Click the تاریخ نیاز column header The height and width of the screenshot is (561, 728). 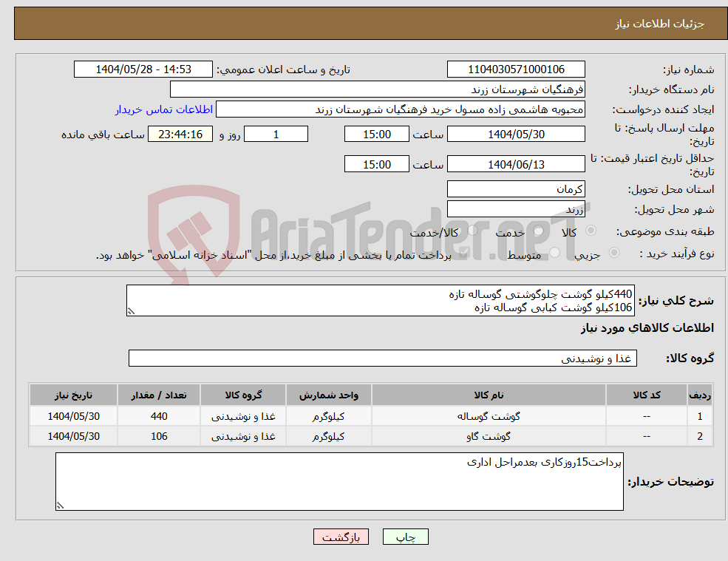[x=73, y=395]
